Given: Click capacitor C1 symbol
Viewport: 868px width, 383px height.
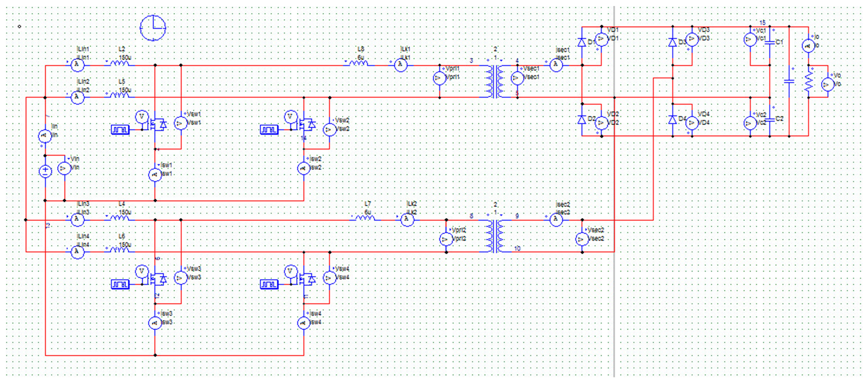Looking at the screenshot, I should click(x=770, y=43).
